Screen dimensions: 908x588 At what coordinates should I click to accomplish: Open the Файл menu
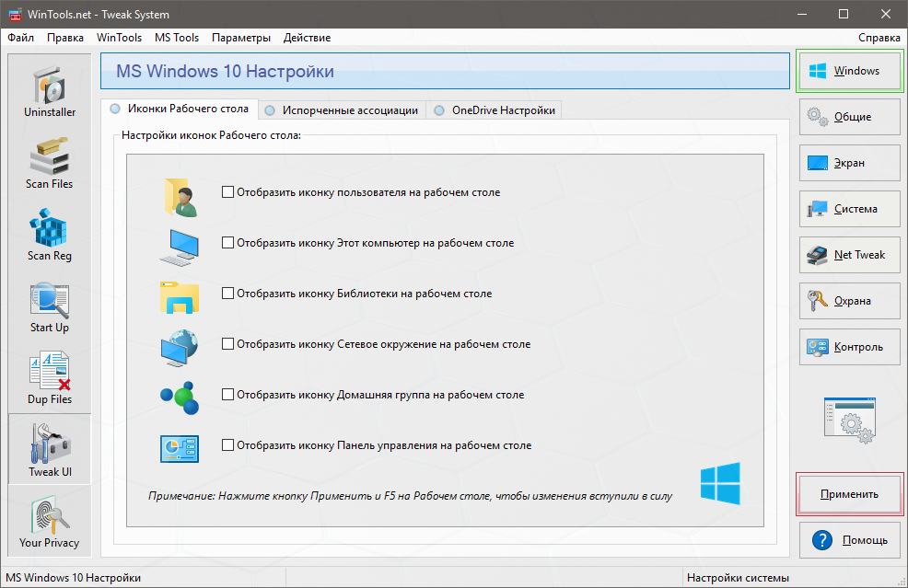click(21, 38)
